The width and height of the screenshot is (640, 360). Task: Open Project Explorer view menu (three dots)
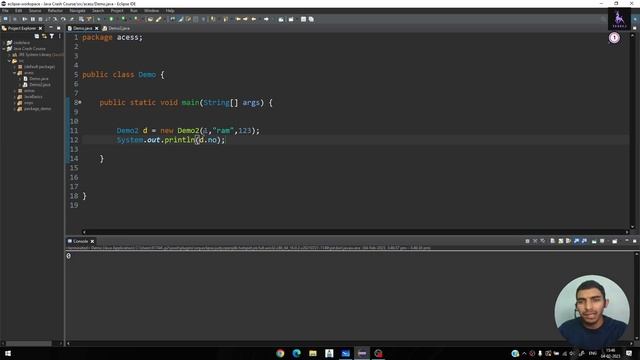pos(60,36)
